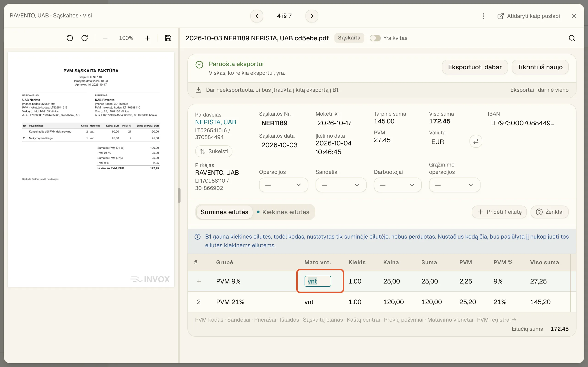Screen dimensions: 588x367
Task: Save the document with disk icon
Action: point(168,38)
